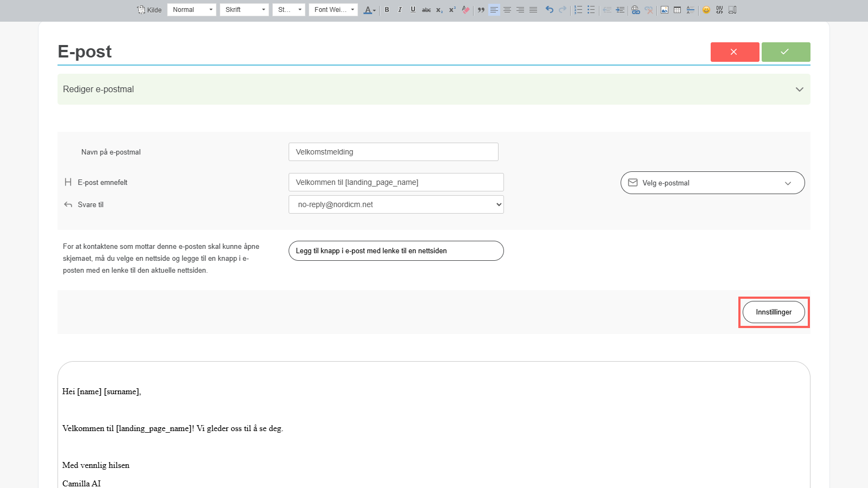Insert an emoji smiley

(x=706, y=10)
